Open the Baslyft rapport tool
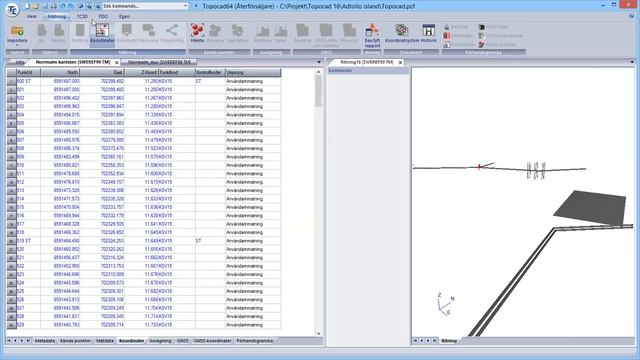This screenshot has width=640, height=360. [372, 36]
